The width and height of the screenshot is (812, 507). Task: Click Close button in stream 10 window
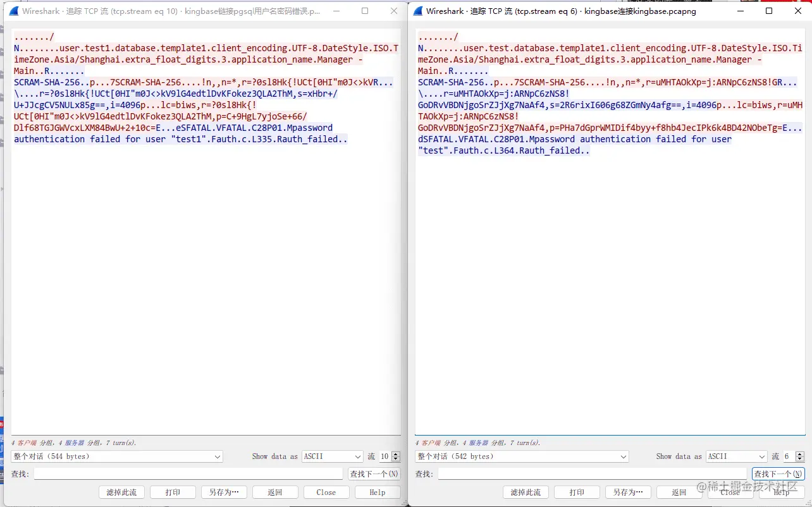[327, 492]
